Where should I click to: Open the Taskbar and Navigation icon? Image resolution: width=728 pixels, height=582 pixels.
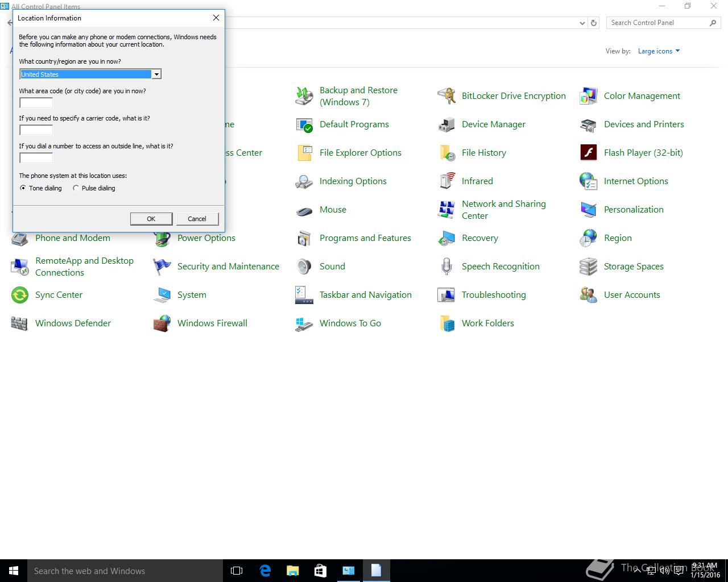(304, 295)
